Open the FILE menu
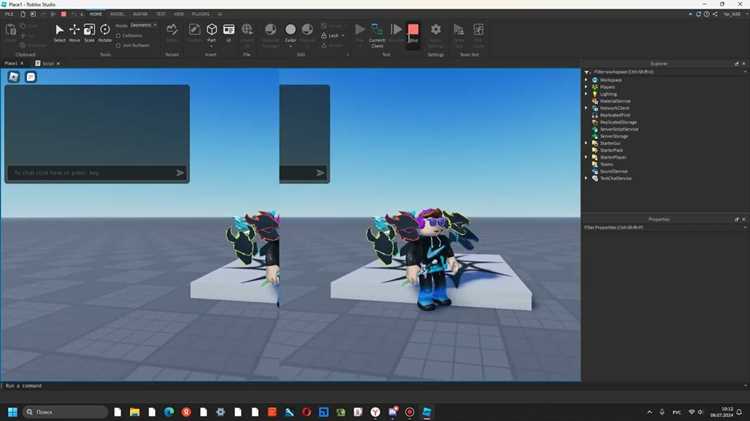Image resolution: width=750 pixels, height=421 pixels. (9, 14)
